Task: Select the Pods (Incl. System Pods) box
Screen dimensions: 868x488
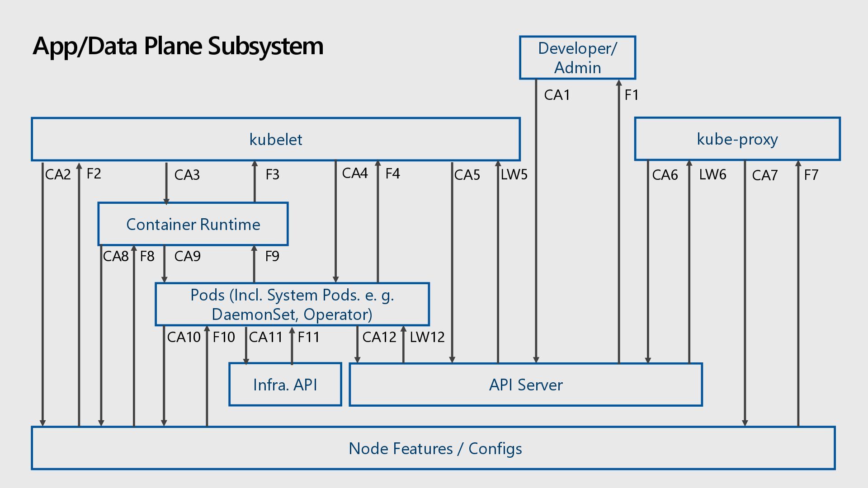Action: pyautogui.click(x=292, y=305)
